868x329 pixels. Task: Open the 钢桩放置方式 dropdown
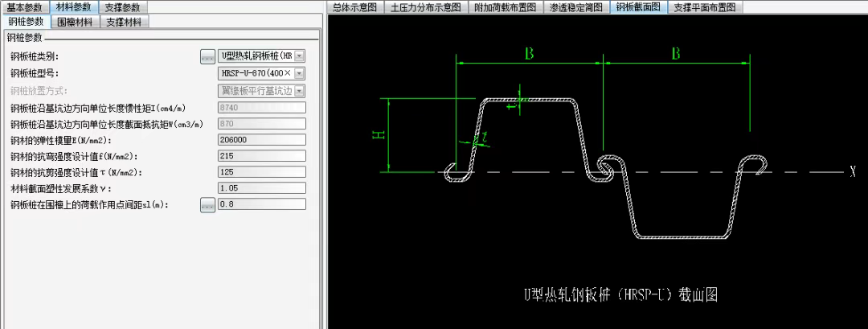click(x=300, y=90)
